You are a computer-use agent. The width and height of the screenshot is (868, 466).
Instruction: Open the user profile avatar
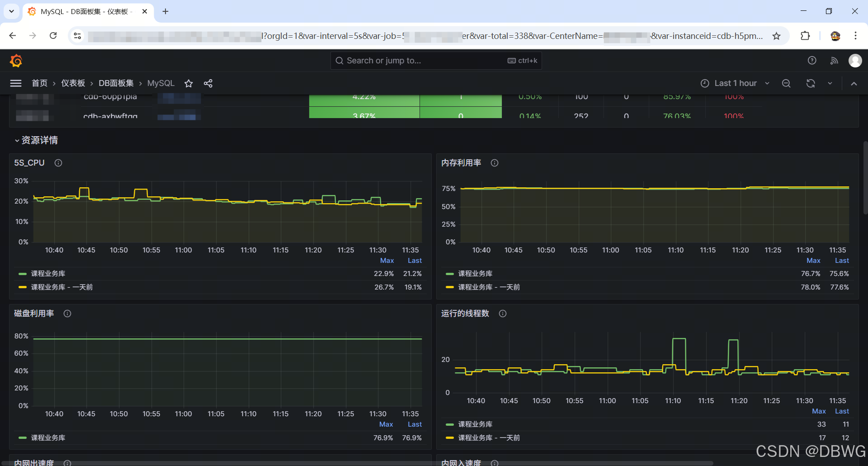click(x=855, y=61)
